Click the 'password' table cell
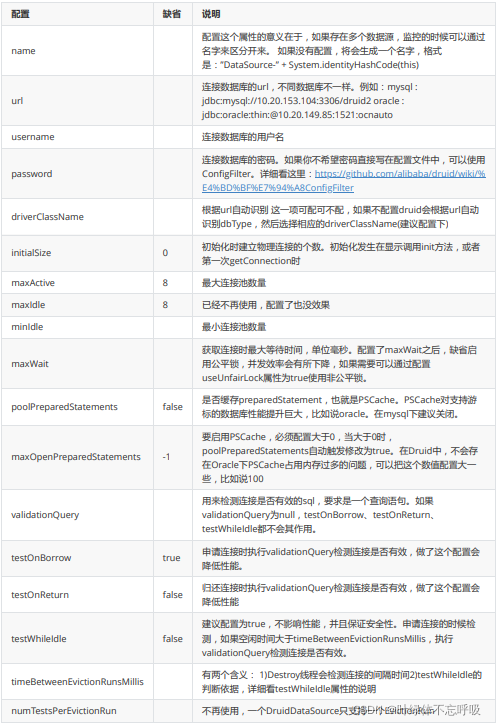This screenshot has width=496, height=725. [x=78, y=174]
